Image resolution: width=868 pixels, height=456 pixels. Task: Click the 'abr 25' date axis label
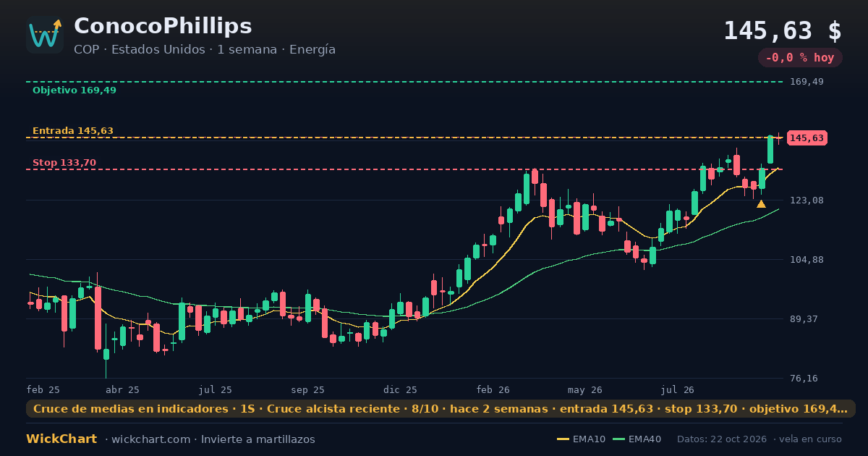point(122,389)
